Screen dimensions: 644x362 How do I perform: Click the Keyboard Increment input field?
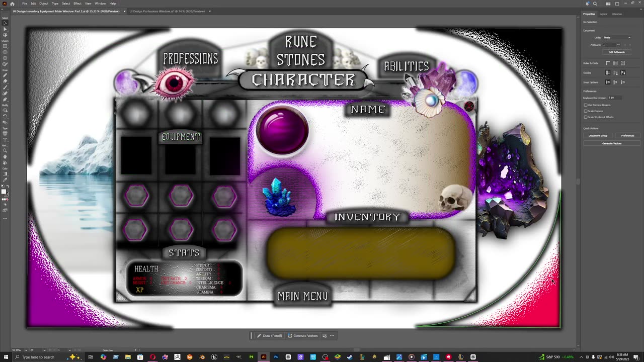pos(616,98)
